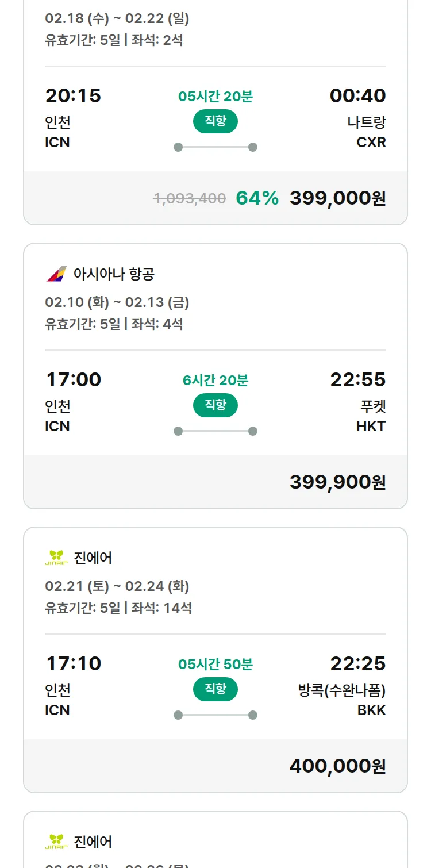Click the Asiana Airlines logo icon
Viewport: 431px width, 868px height.
click(x=56, y=274)
